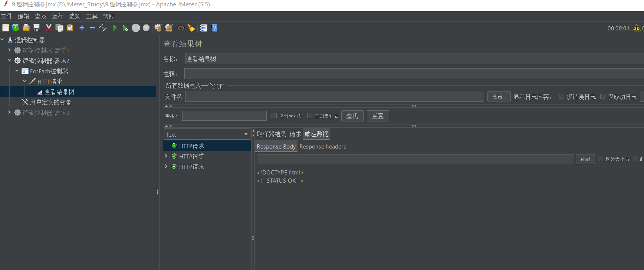Save the test plan with floppy icon
This screenshot has width=644, height=270.
coord(36,28)
